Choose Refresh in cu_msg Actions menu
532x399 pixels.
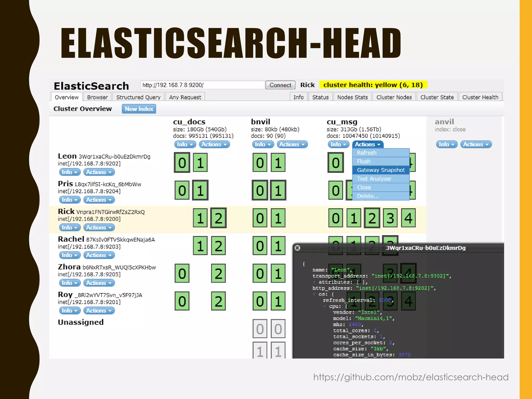[381, 153]
